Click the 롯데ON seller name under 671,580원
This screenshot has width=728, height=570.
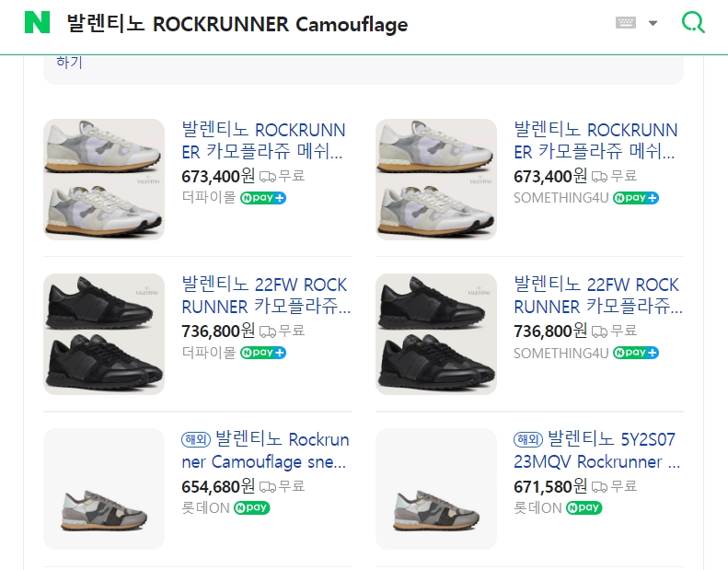[x=537, y=507]
